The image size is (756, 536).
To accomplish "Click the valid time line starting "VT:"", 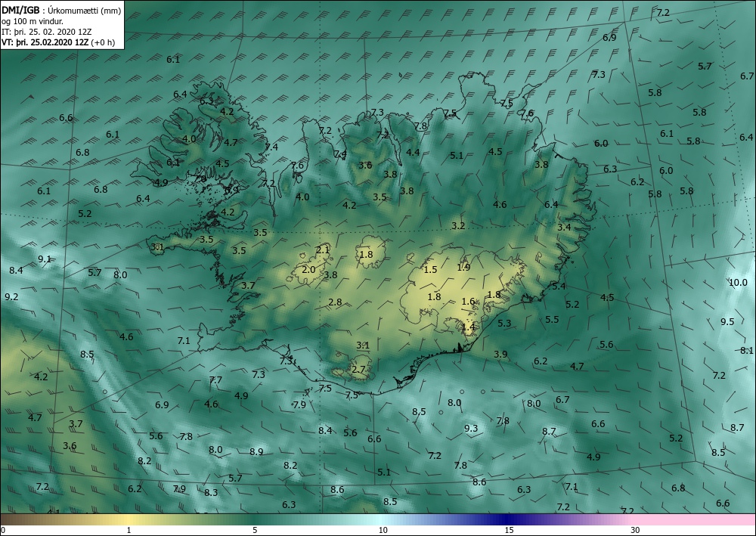I will pyautogui.click(x=58, y=42).
